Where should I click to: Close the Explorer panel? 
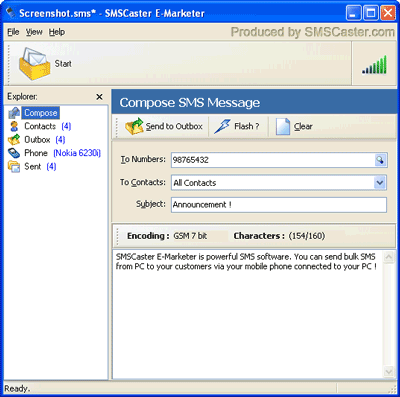(99, 97)
